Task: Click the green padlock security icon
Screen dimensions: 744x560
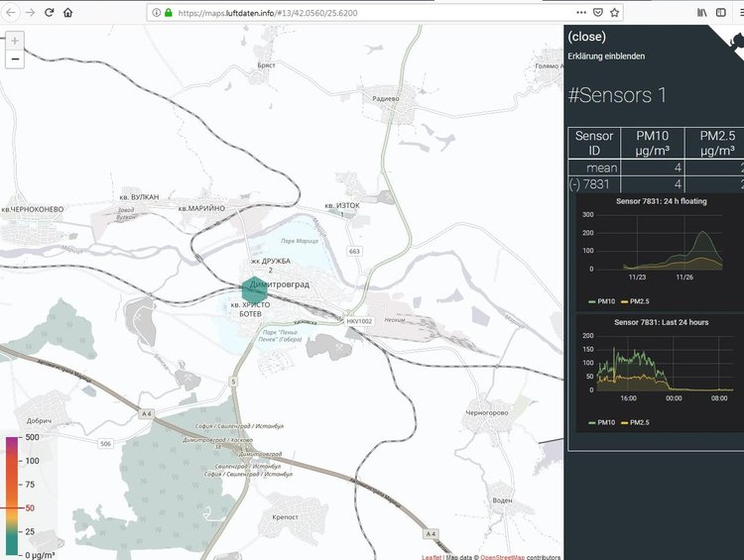Action: pos(170,13)
